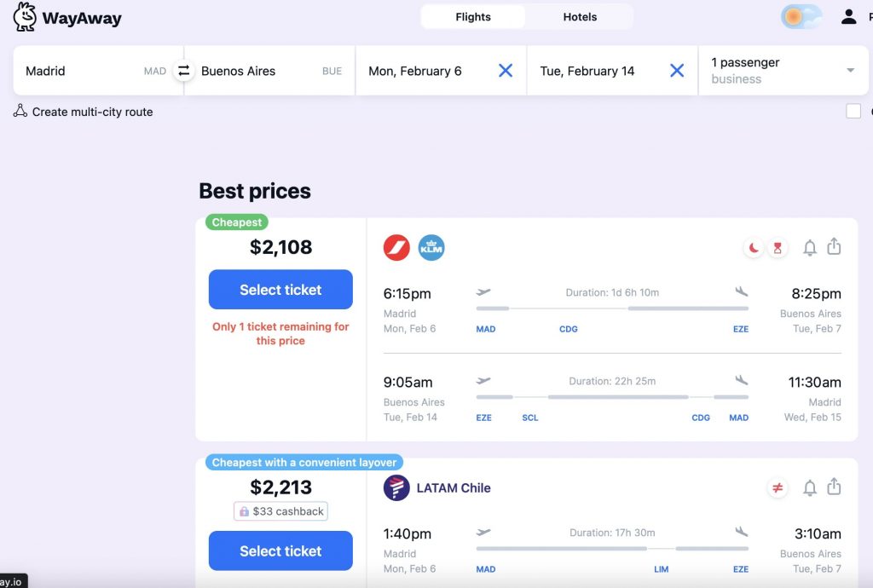Click the red airline logo beside KLM
873x588 pixels.
[x=396, y=247]
